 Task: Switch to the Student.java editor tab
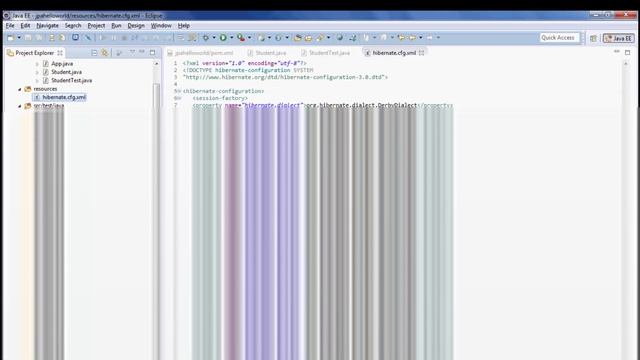[x=267, y=53]
